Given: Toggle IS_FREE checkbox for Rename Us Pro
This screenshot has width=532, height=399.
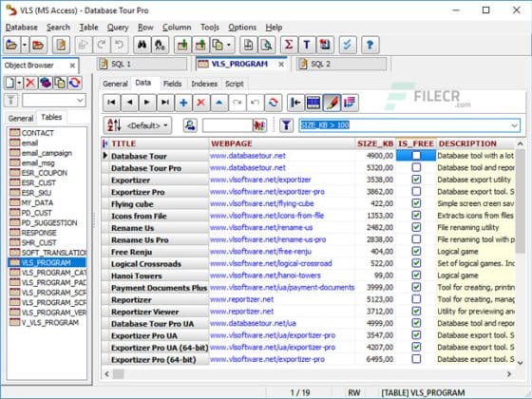Looking at the screenshot, I should [x=416, y=239].
